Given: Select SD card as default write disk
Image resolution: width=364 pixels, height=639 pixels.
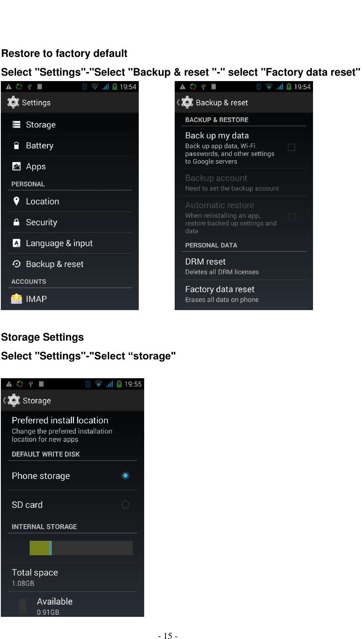Looking at the screenshot, I should 125,504.
